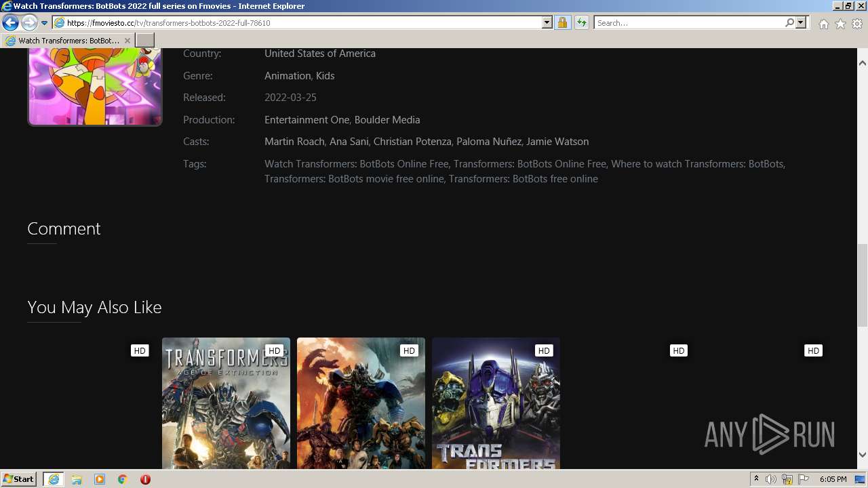Click page scrollbar up arrow
868x488 pixels.
point(862,63)
